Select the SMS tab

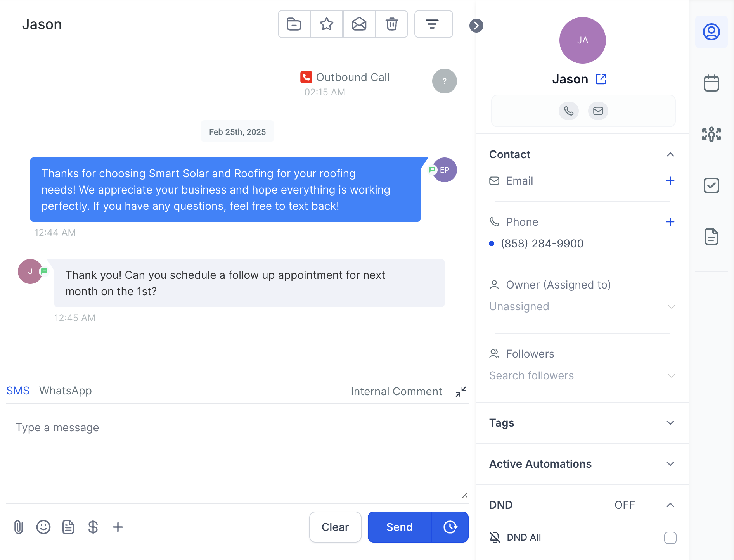[x=18, y=391]
